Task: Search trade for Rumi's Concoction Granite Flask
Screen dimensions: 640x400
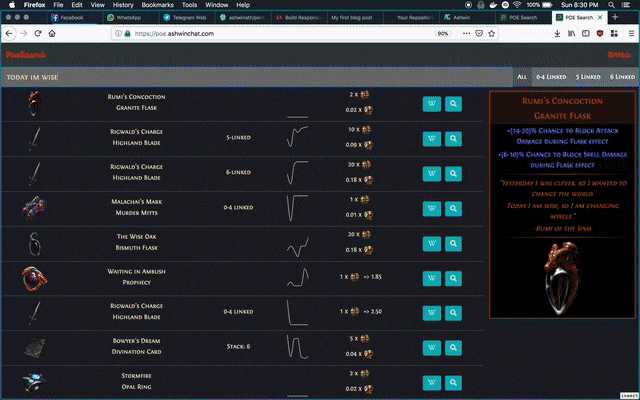Action: point(453,104)
